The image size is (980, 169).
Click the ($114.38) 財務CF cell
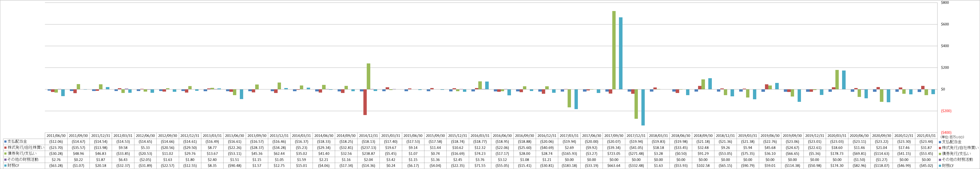792,166
